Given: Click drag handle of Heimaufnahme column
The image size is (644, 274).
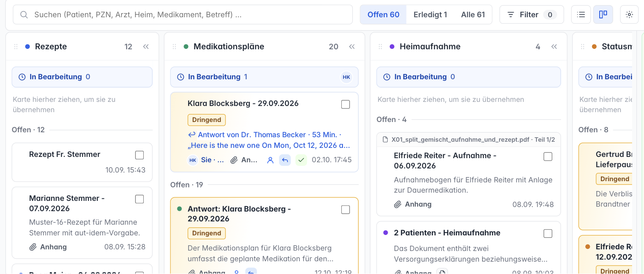Looking at the screenshot, I should coord(380,47).
